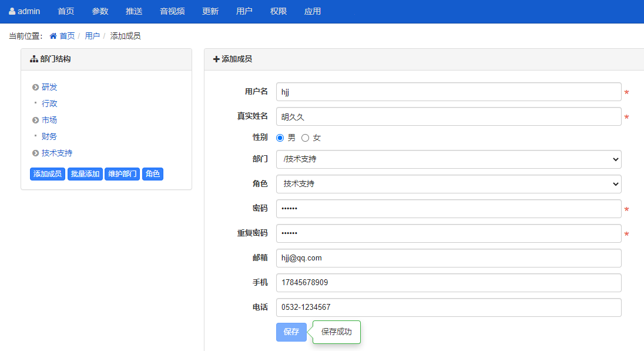Select the 男 radio button

click(280, 138)
